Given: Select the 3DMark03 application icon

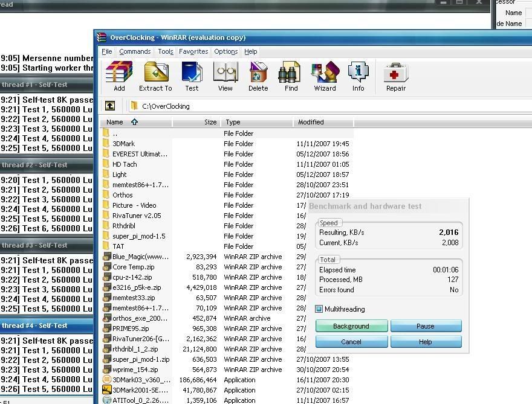Looking at the screenshot, I should [x=107, y=380].
